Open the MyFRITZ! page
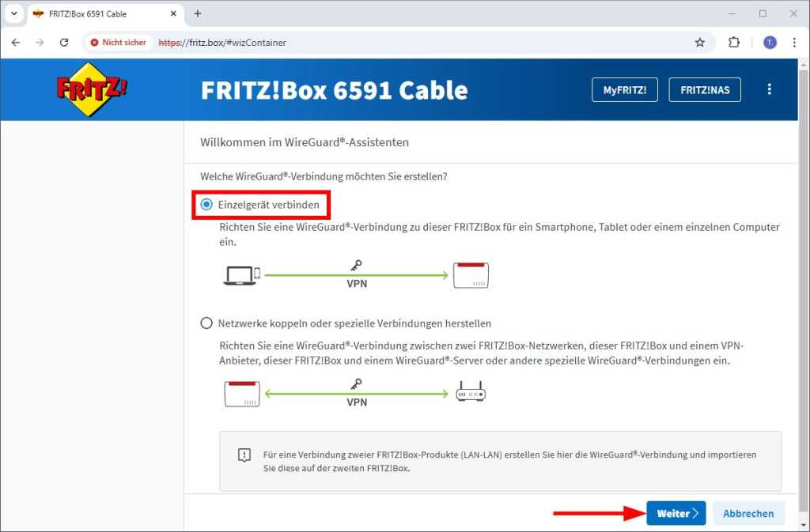 (624, 89)
